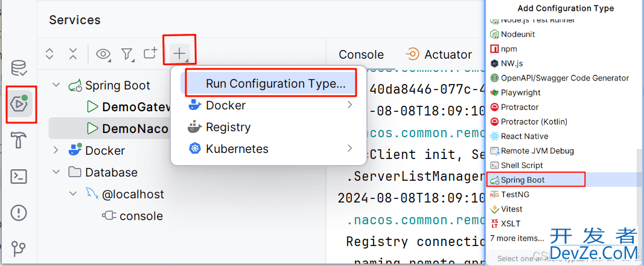644x266 pixels.
Task: Click Collapse All in Services toolbar
Action: coord(72,53)
